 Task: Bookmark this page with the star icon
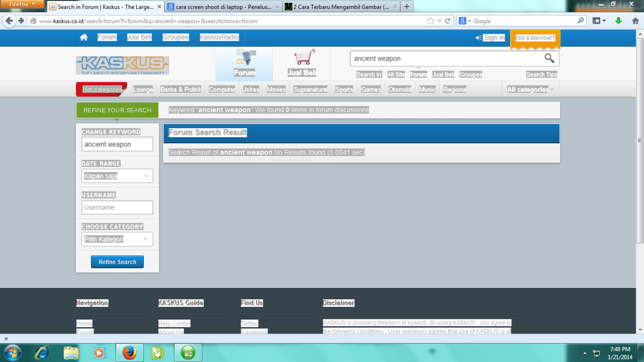430,21
